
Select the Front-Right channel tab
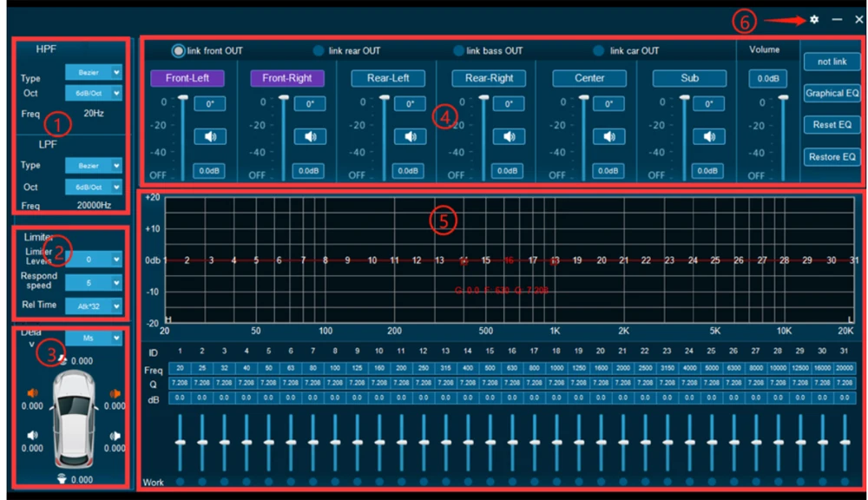[287, 78]
